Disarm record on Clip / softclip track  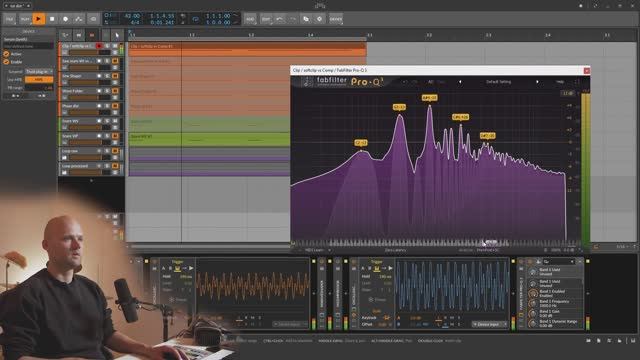coord(99,46)
